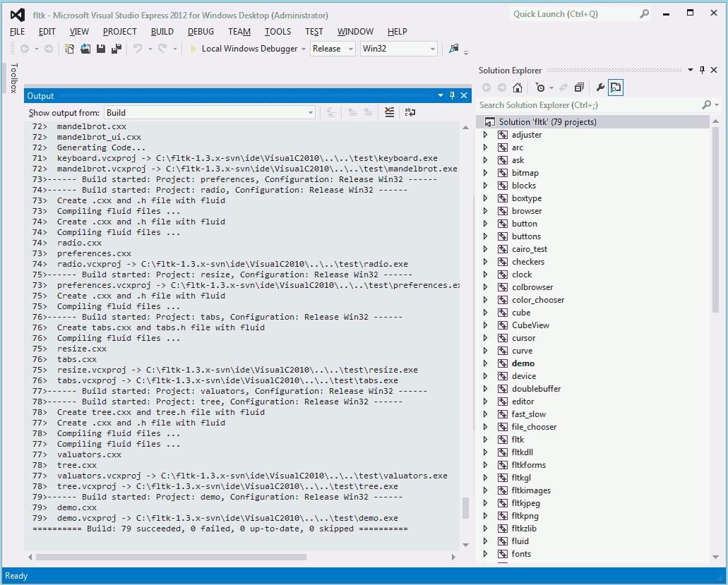Open the Toolbox side tab

point(14,78)
